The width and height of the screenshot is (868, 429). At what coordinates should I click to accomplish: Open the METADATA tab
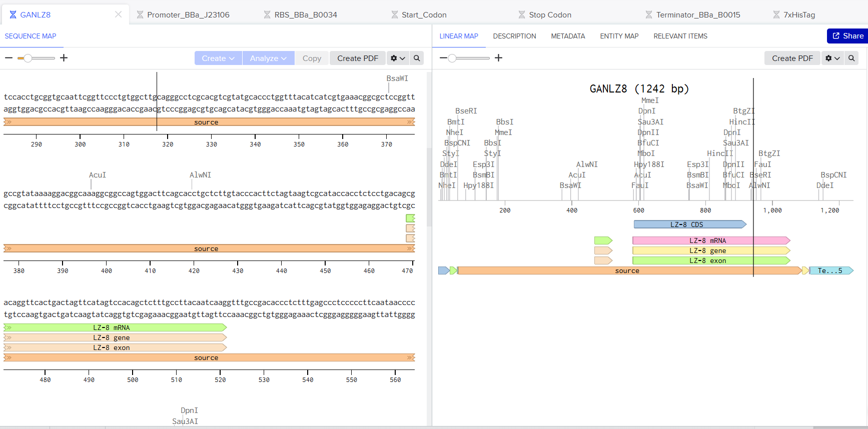click(x=568, y=36)
